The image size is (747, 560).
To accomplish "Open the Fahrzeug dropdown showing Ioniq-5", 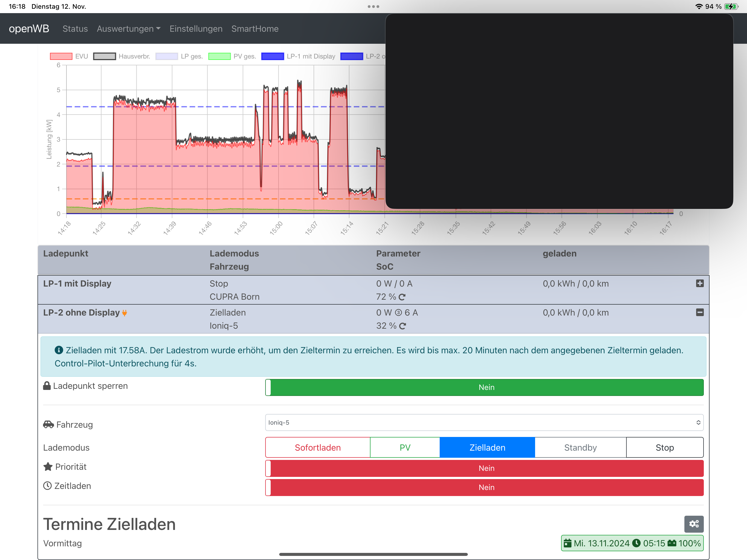I will pos(484,422).
